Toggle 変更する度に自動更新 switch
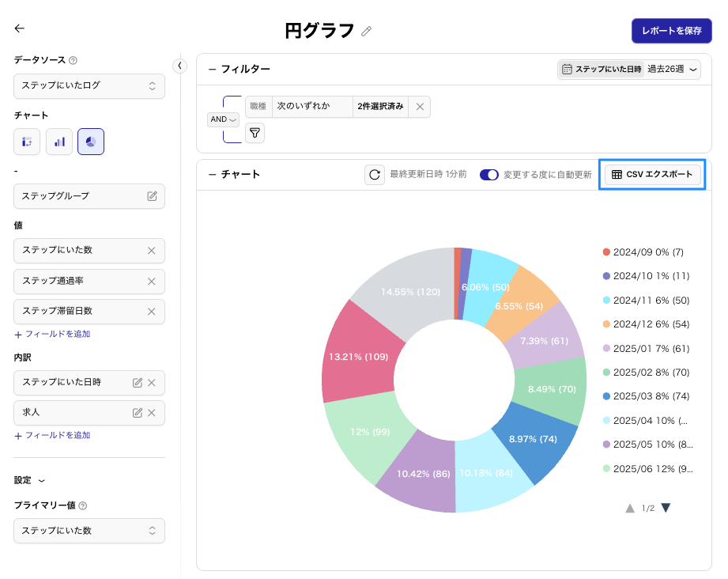728x579 pixels. (489, 175)
